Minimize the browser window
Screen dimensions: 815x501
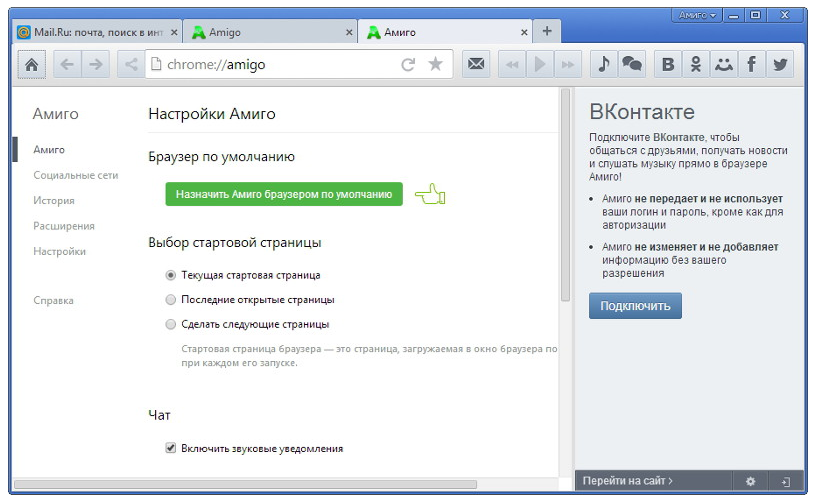(x=733, y=16)
